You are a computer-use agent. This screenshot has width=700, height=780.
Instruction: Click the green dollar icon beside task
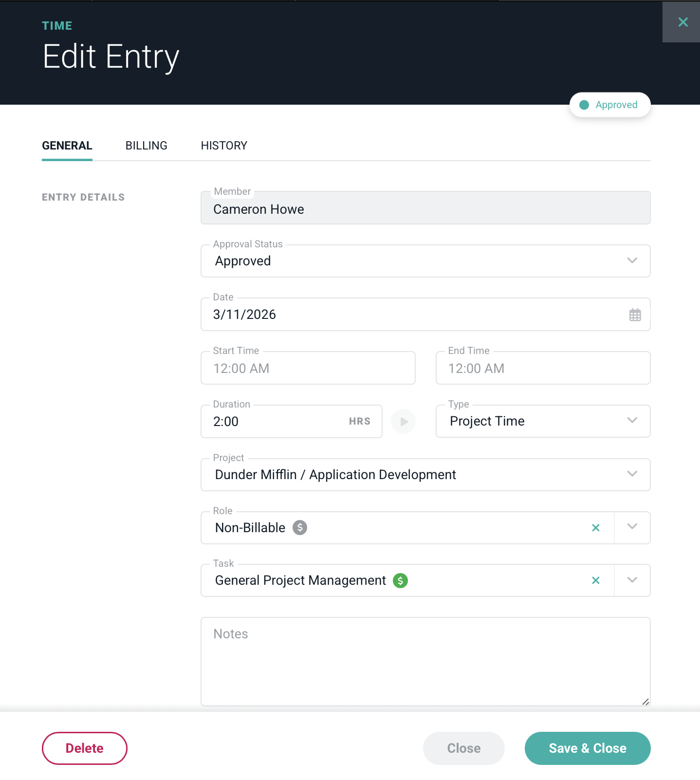coord(400,580)
